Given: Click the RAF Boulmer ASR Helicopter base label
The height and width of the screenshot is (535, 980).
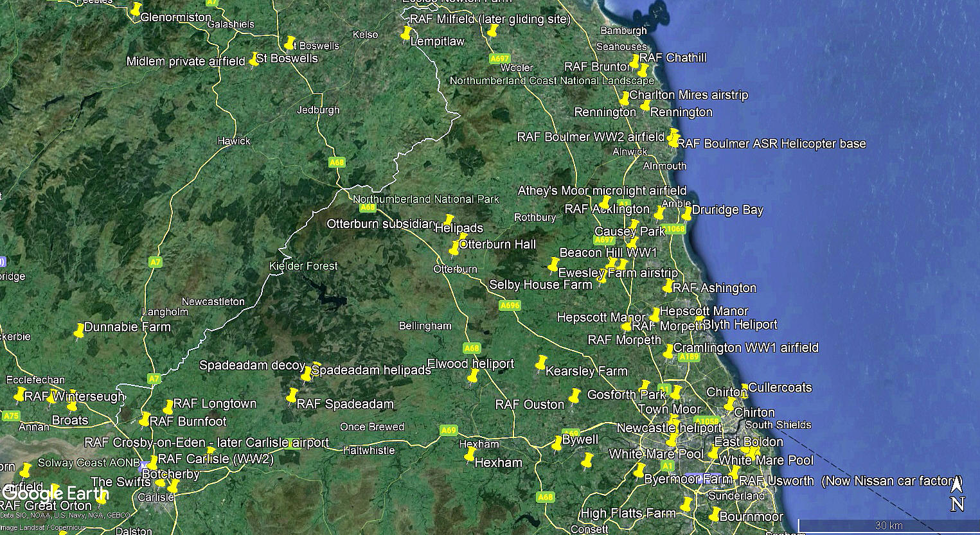Looking at the screenshot, I should point(772,144).
